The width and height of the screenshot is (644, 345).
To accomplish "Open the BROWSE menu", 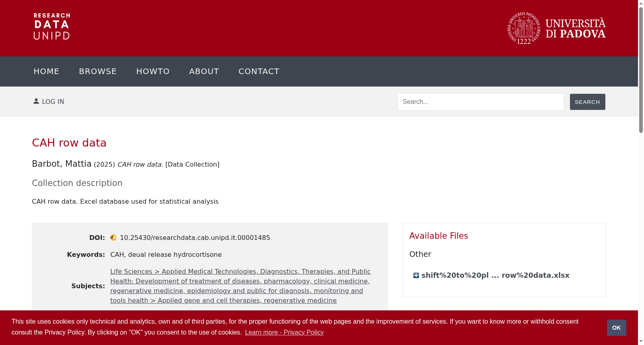I will point(98,71).
